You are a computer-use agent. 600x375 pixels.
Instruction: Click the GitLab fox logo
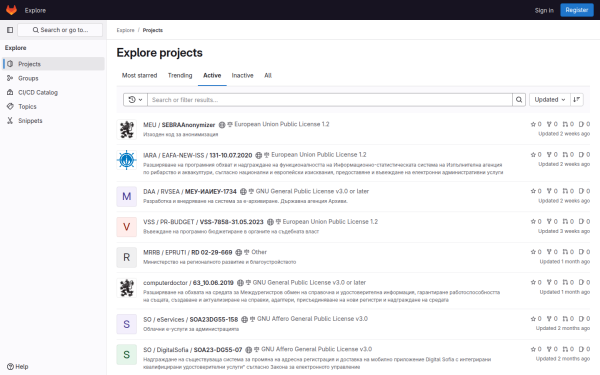click(x=11, y=10)
